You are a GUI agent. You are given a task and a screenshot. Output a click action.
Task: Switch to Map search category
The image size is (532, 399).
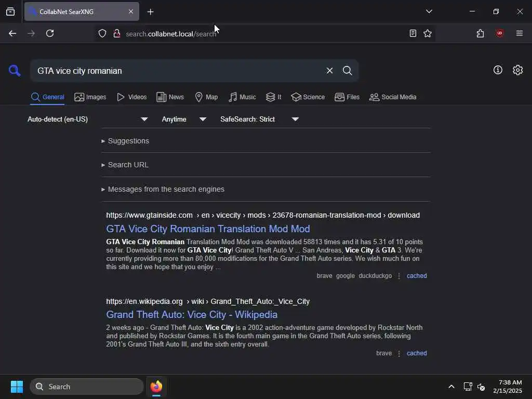click(206, 97)
